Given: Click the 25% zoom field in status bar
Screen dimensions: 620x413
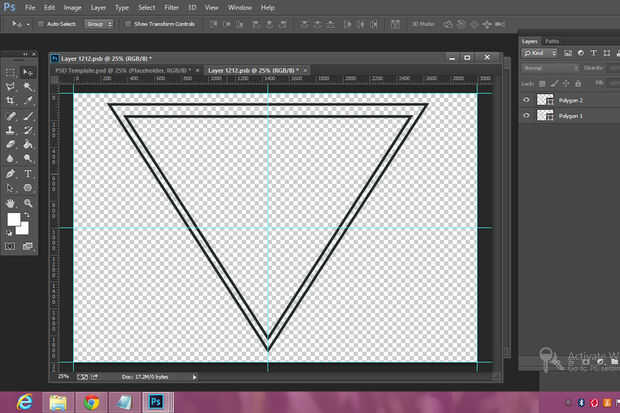Looking at the screenshot, I should coord(63,377).
